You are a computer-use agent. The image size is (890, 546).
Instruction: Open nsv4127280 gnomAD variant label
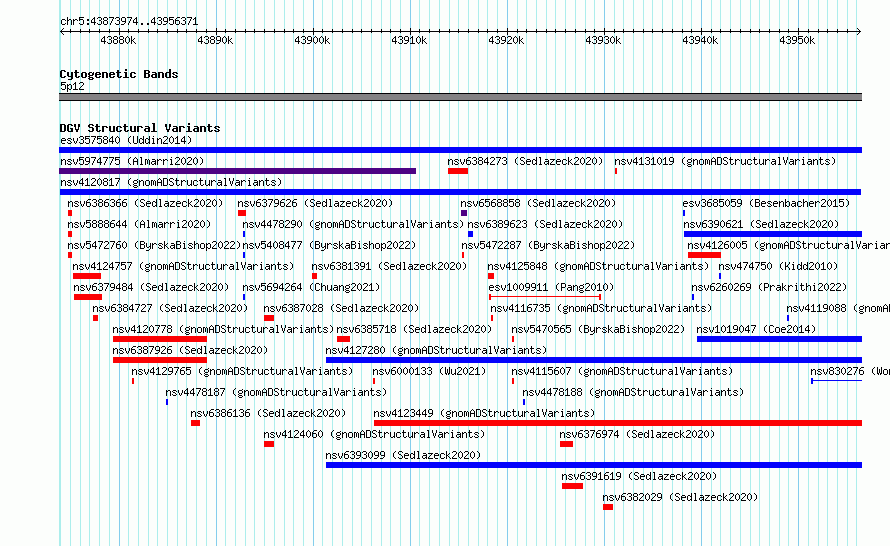point(436,350)
